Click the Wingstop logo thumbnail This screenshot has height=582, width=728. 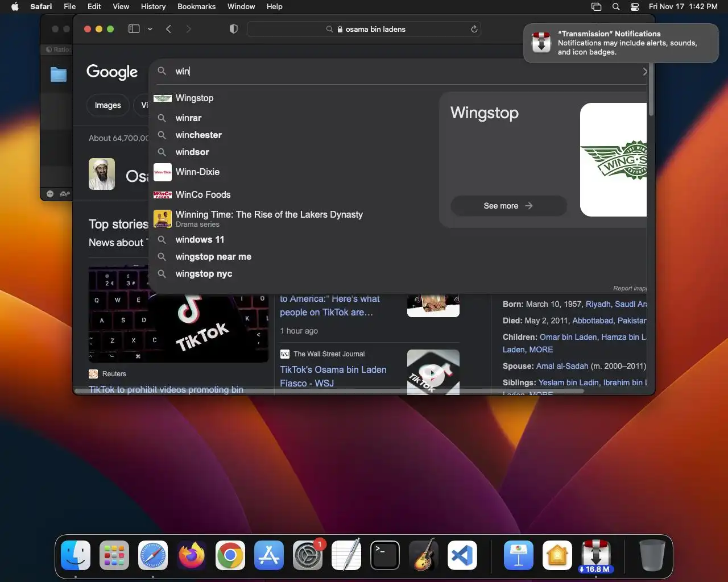pyautogui.click(x=613, y=160)
